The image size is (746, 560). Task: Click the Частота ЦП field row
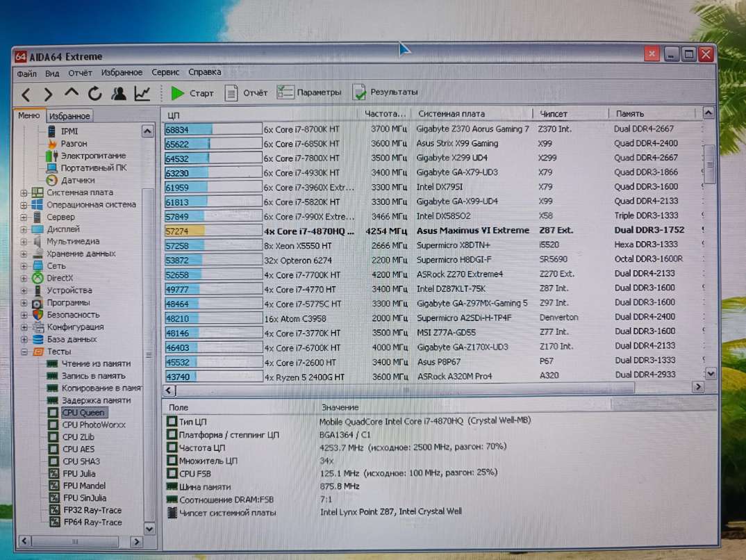coord(338,447)
